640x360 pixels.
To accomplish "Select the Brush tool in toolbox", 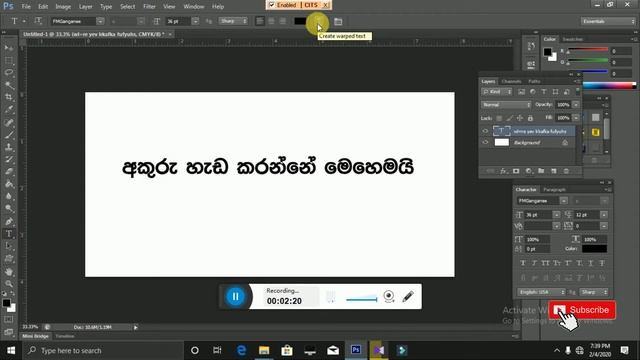I will coord(9,135).
